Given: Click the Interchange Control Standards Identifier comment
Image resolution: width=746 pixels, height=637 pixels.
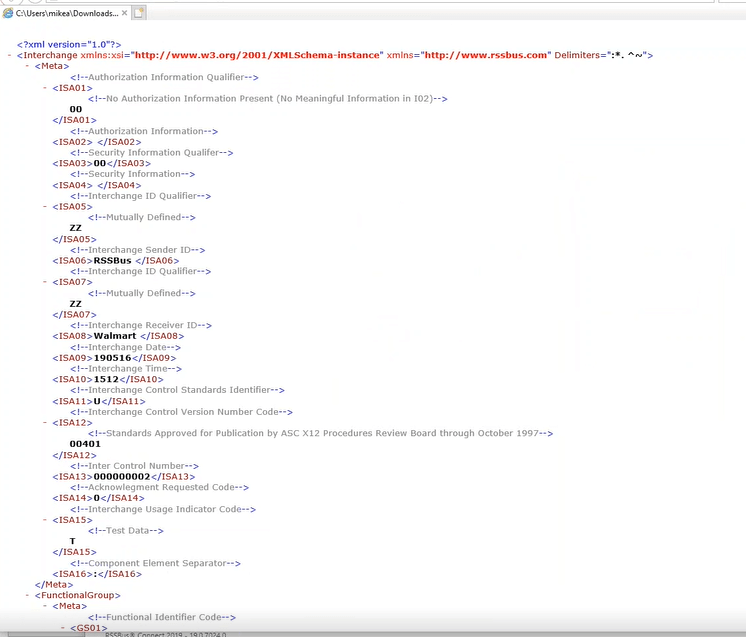Looking at the screenshot, I should click(177, 390).
